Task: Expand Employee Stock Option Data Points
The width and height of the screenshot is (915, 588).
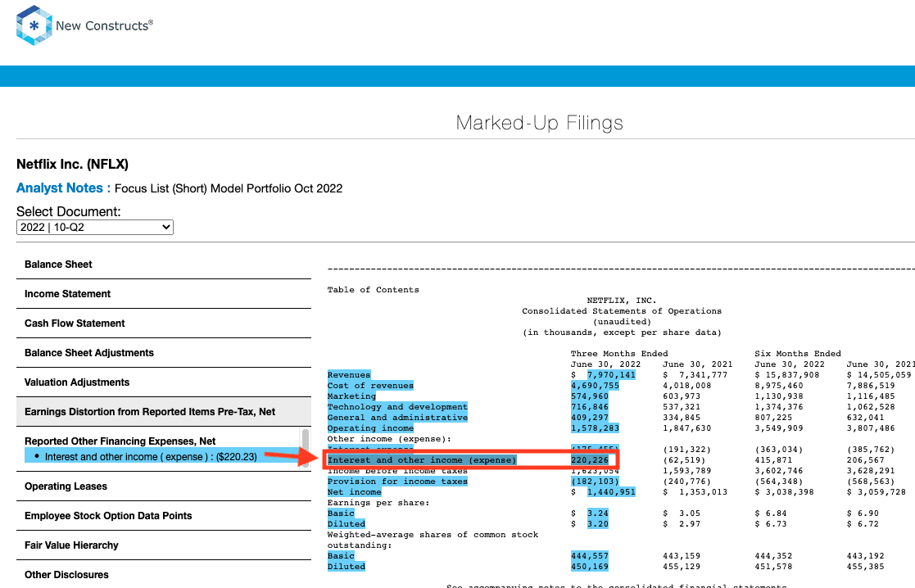Action: coord(163,516)
